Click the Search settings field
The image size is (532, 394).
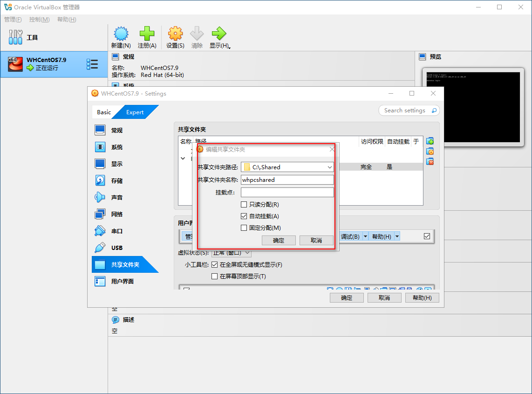pos(409,111)
